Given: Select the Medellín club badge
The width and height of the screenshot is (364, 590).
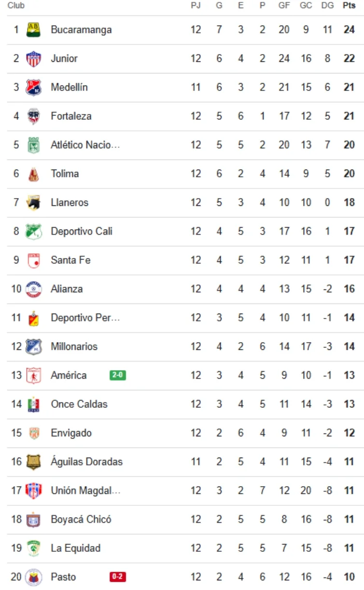Looking at the screenshot, I should 33,87.
